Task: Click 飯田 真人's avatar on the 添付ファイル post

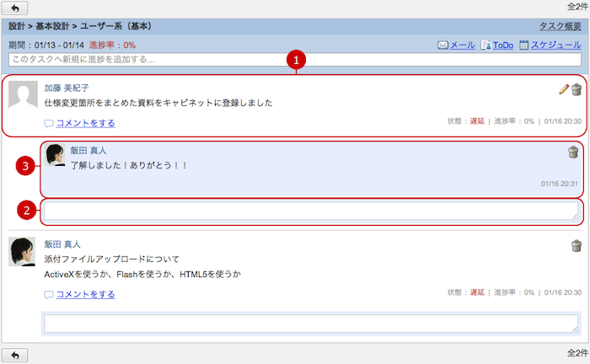Action: (22, 252)
